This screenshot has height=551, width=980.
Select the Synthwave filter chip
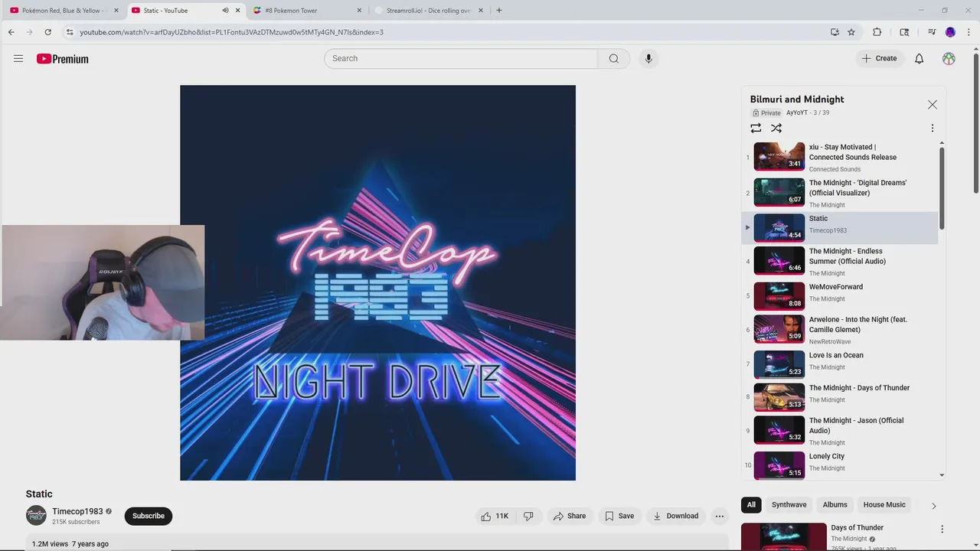[x=789, y=504]
